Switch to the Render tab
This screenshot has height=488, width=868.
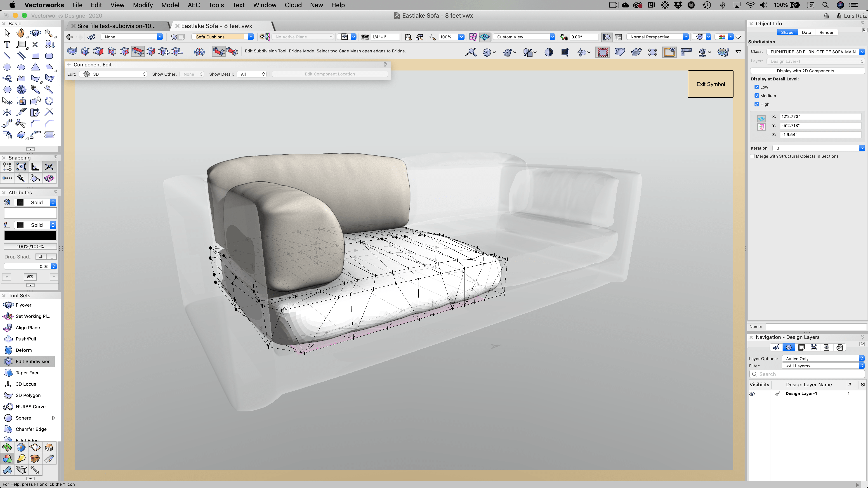click(x=826, y=32)
